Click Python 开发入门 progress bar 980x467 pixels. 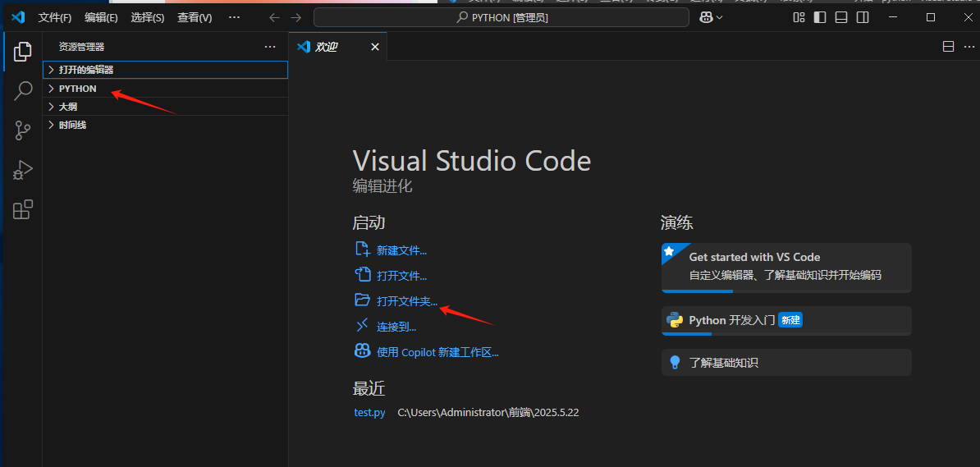(x=786, y=333)
